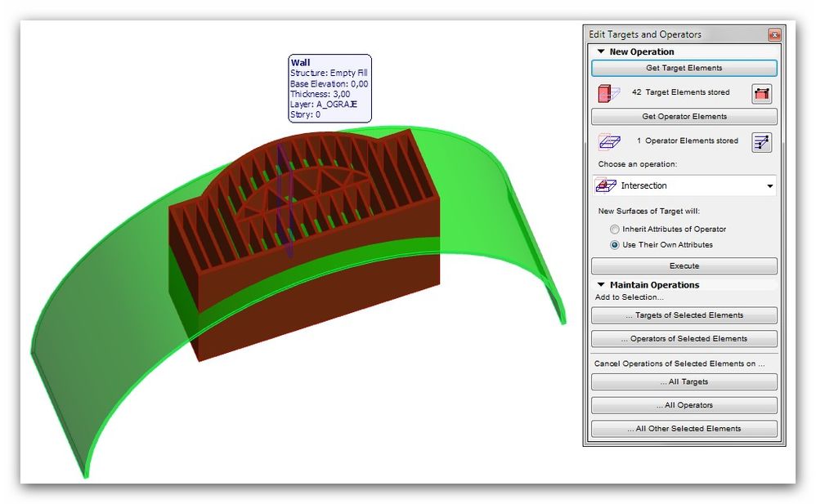Select Operators of Selected Elements
The height and width of the screenshot is (504, 816).
point(684,338)
